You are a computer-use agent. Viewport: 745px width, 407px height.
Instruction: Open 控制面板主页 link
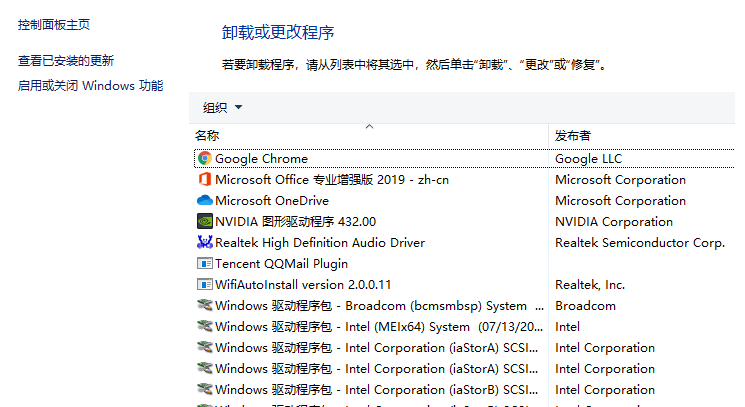[54, 24]
